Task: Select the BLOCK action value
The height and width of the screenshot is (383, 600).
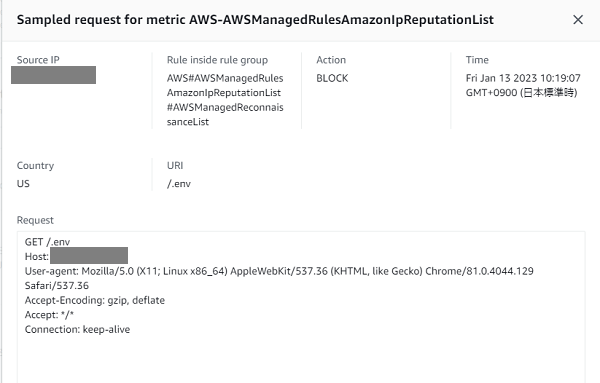Action: pos(332,78)
